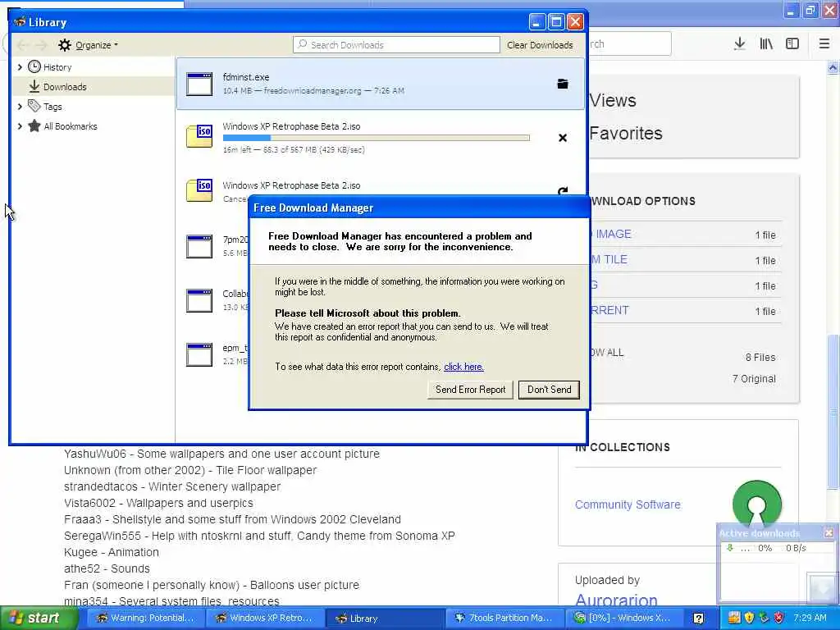This screenshot has width=840, height=630.
Task: Click the system tray clock 7:29 AM
Action: point(810,618)
